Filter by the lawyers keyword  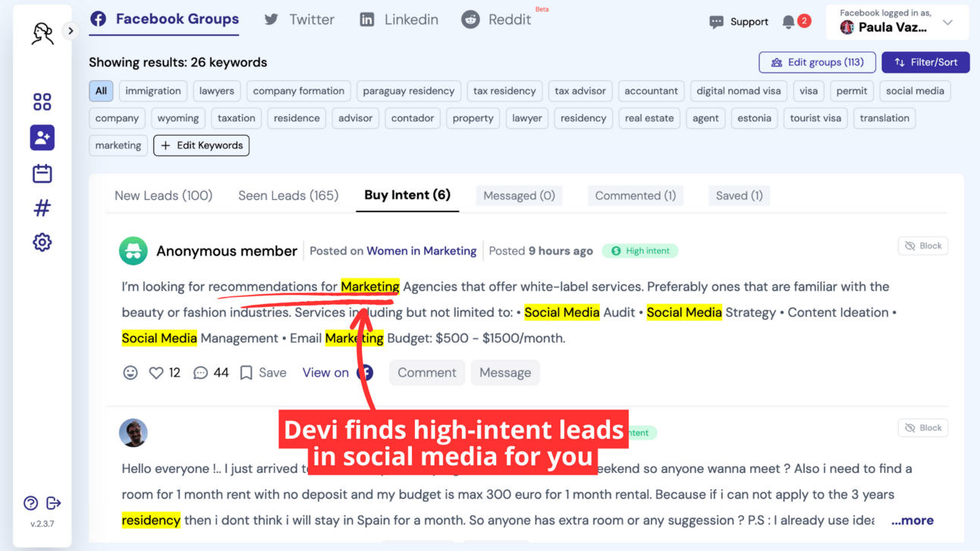coord(217,91)
